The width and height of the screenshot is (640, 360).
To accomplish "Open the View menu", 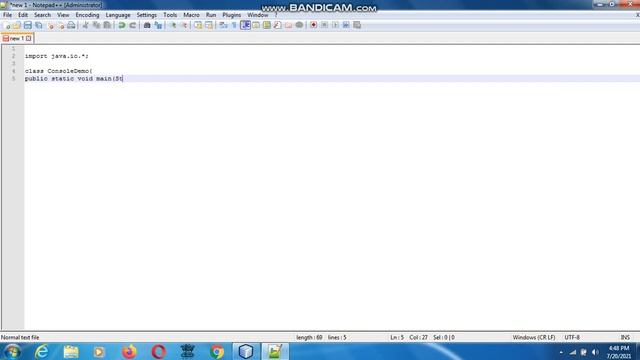I will (63, 15).
